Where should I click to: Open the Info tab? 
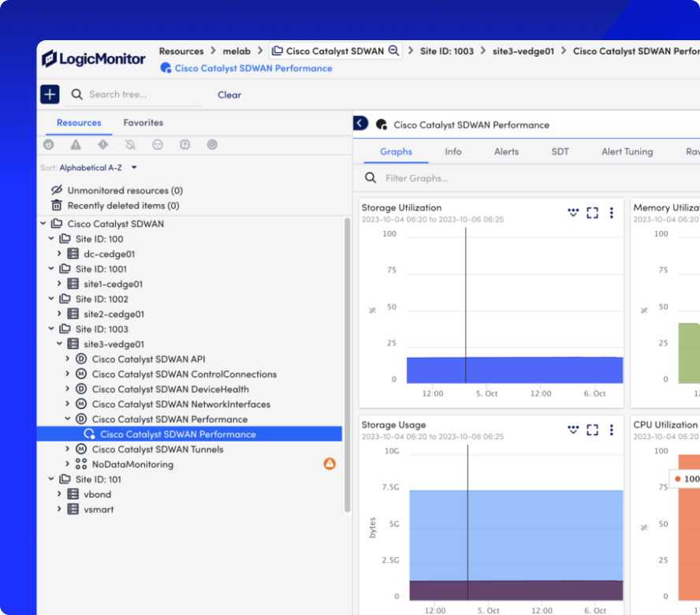pos(453,151)
